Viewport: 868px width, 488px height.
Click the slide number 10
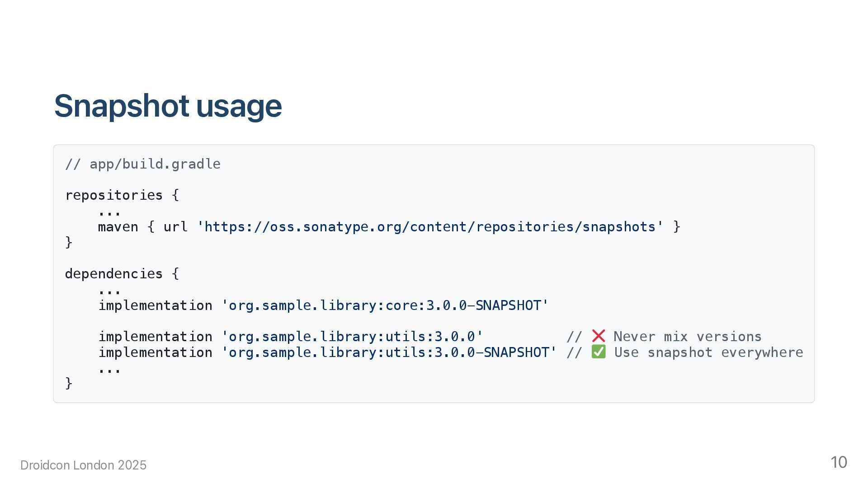(839, 462)
